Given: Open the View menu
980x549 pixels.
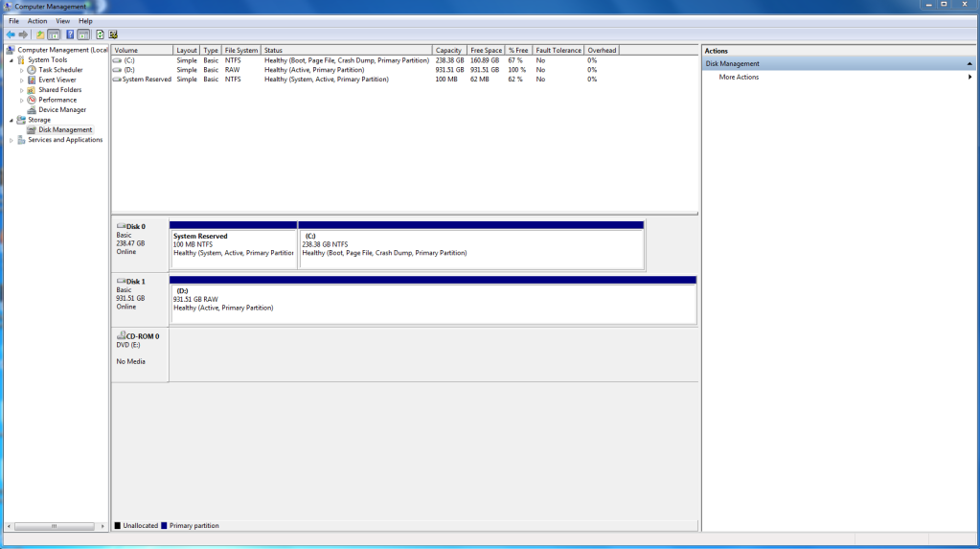Looking at the screenshot, I should coord(62,20).
